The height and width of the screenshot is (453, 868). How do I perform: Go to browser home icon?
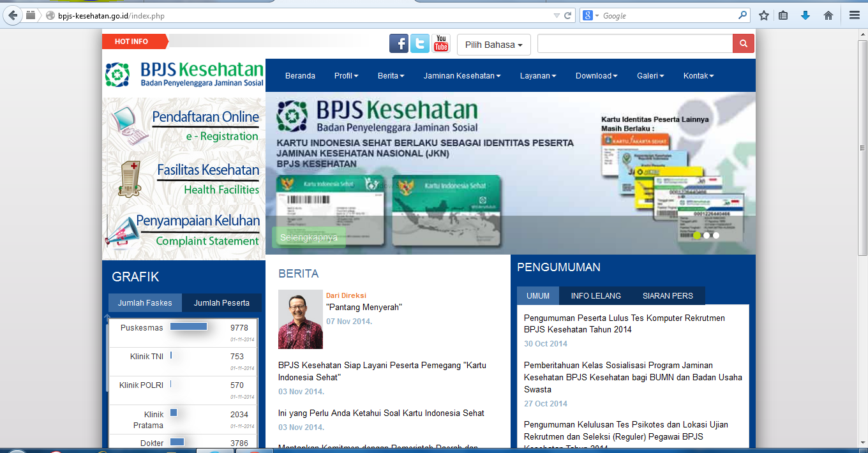828,15
